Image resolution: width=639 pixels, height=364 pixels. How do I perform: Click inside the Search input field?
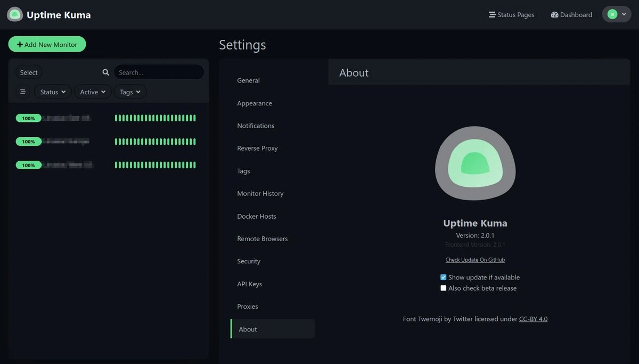(159, 72)
